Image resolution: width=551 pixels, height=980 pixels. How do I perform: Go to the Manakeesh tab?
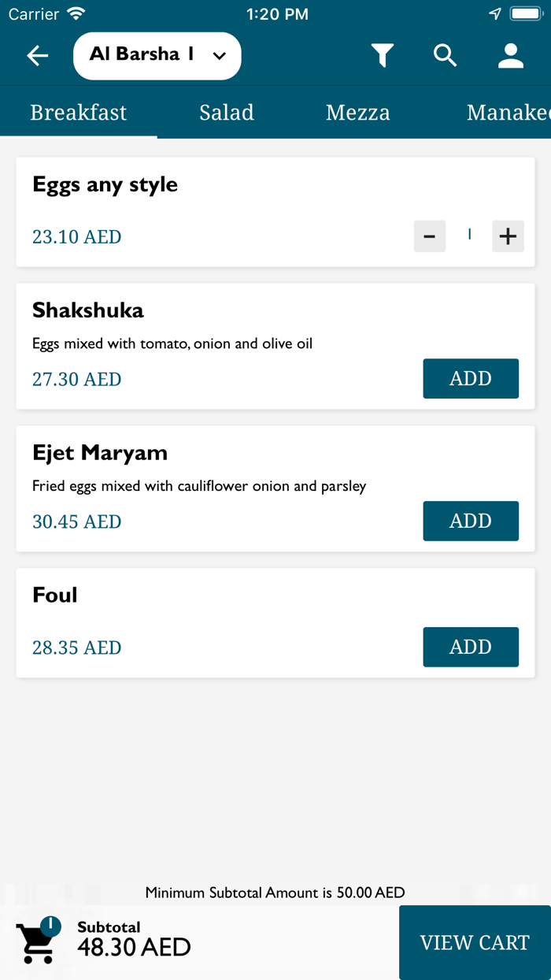coord(508,113)
